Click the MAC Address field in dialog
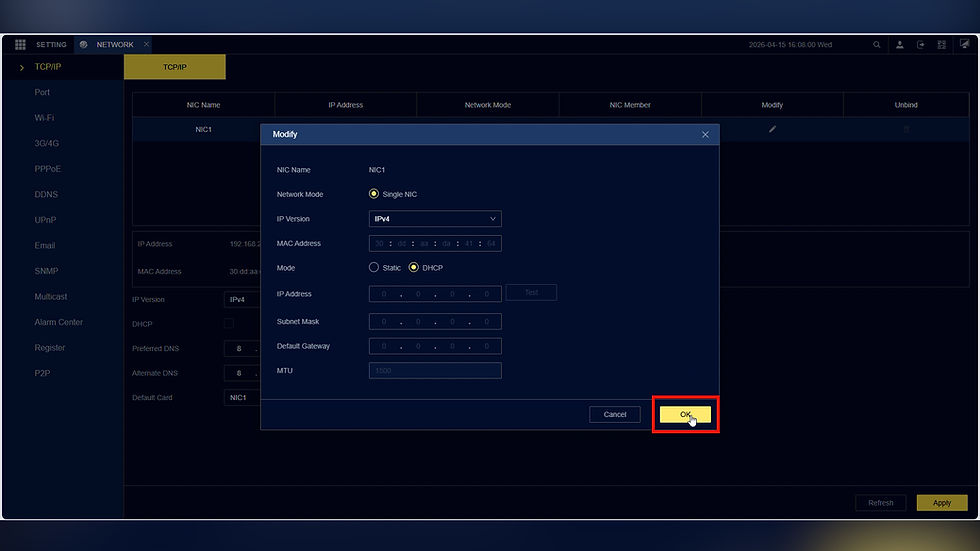The width and height of the screenshot is (980, 551). point(435,243)
